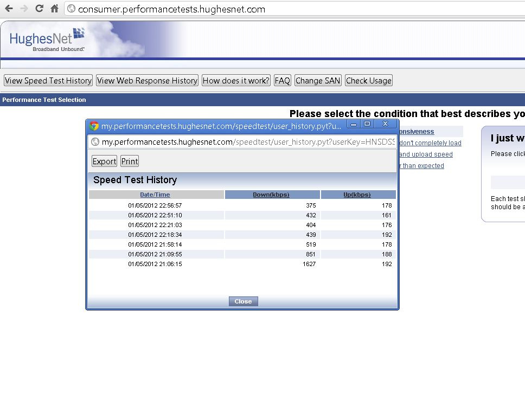Minimize the speed test history popup
525x420 pixels.
coord(354,124)
